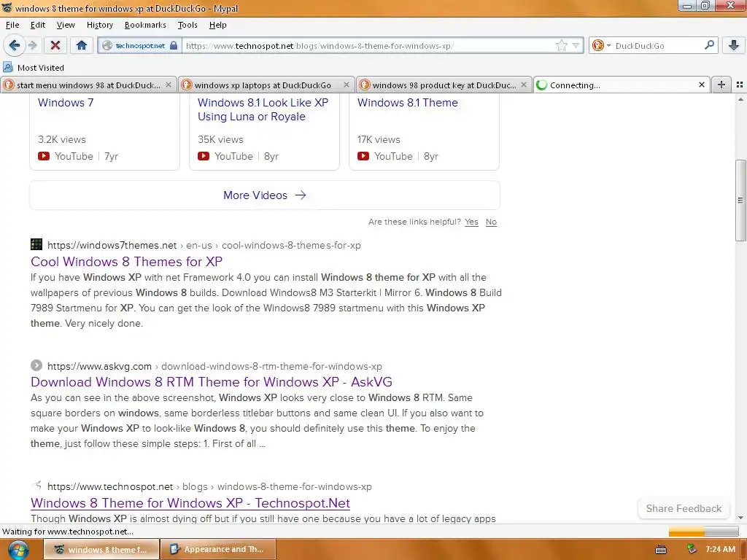Click the keyboard tray icon
Viewport: 747px width, 560px height.
click(x=661, y=550)
